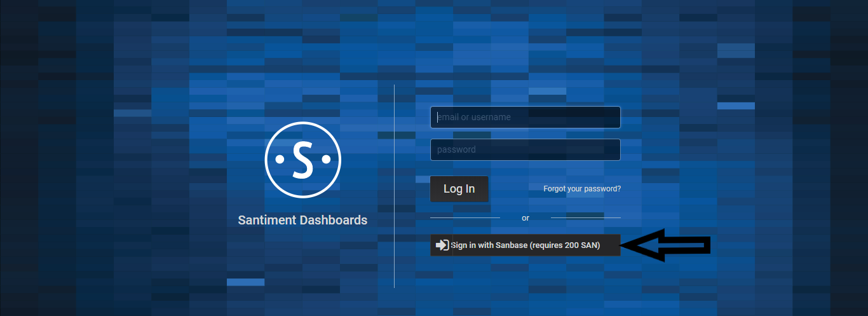Viewport: 868px width, 316px height.
Task: Focus the password input field
Action: 525,149
